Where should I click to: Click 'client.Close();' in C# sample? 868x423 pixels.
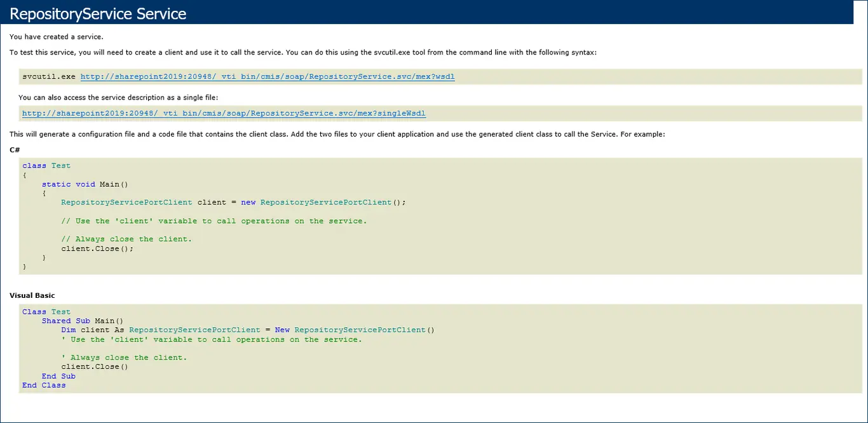click(x=98, y=248)
